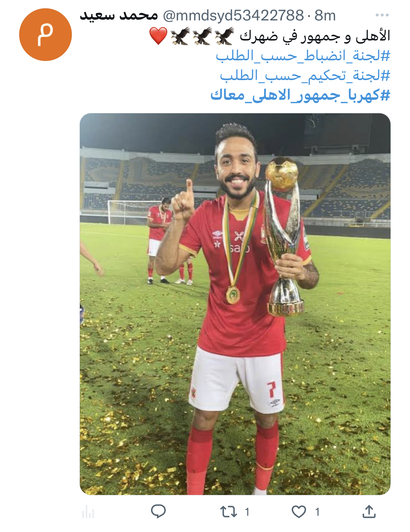Click the retweet count number

pos(247,512)
